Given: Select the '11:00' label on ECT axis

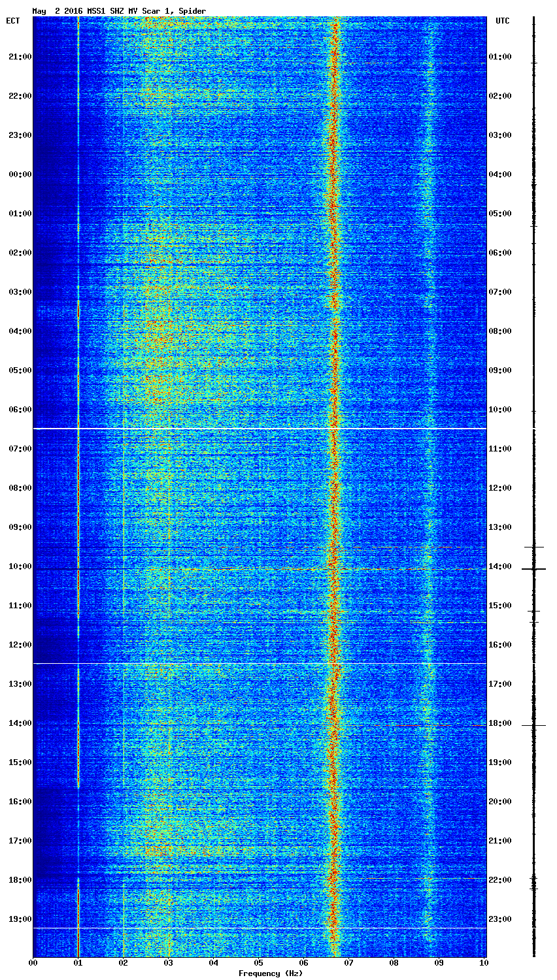Looking at the screenshot, I should pyautogui.click(x=20, y=606).
